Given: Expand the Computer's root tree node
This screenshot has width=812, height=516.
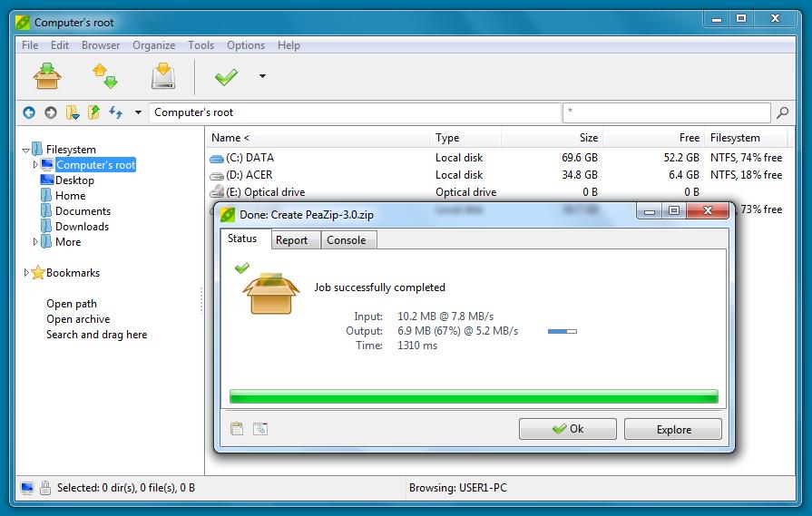Looking at the screenshot, I should pyautogui.click(x=35, y=164).
